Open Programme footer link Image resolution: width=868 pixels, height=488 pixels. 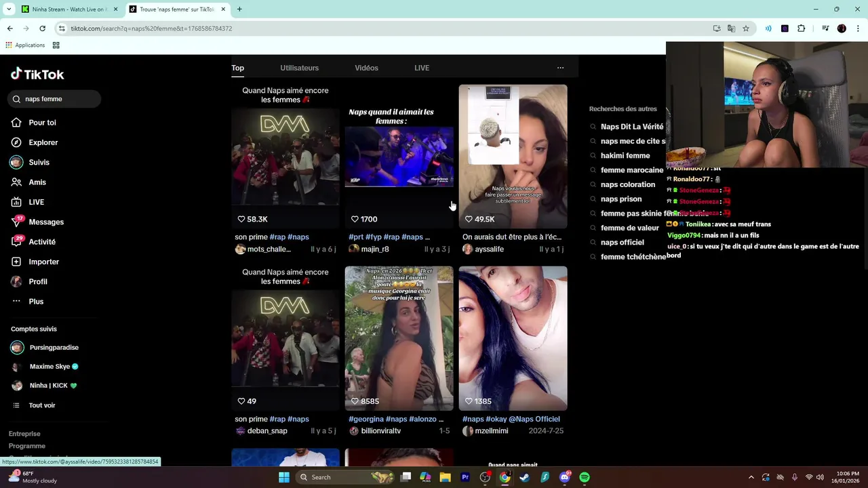[27, 446]
